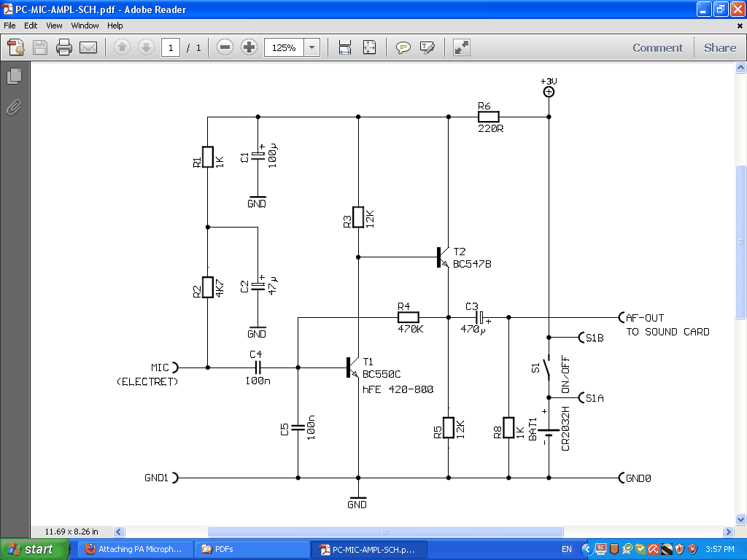The height and width of the screenshot is (560, 747).
Task: Open the attachments paperclip panel
Action: pos(15,108)
